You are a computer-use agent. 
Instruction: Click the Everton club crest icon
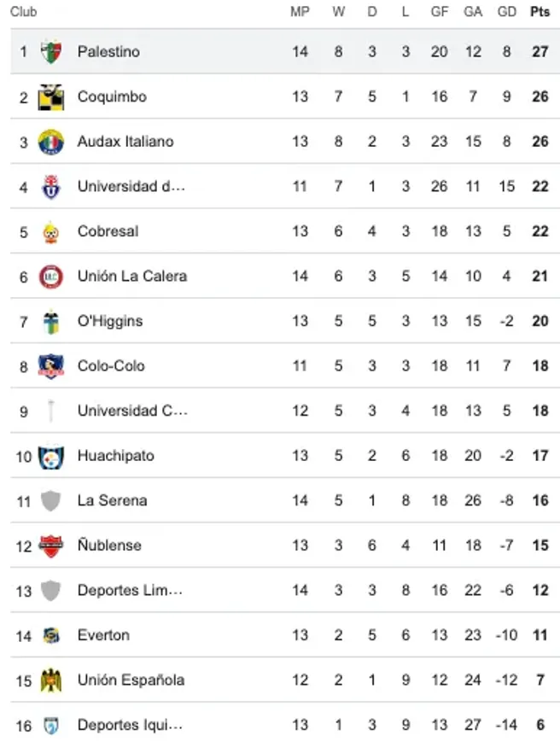click(x=51, y=635)
